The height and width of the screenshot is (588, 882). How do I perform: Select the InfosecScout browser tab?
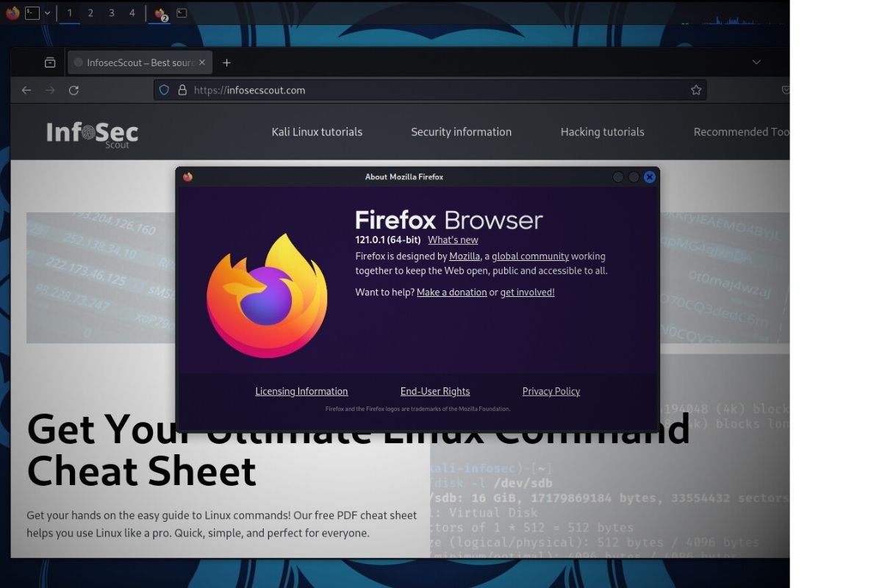(x=140, y=62)
